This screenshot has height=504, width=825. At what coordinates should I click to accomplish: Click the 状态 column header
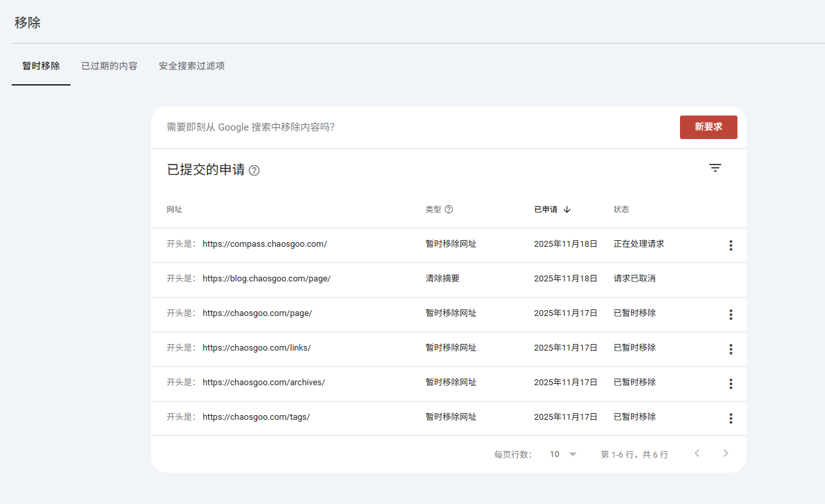(621, 210)
